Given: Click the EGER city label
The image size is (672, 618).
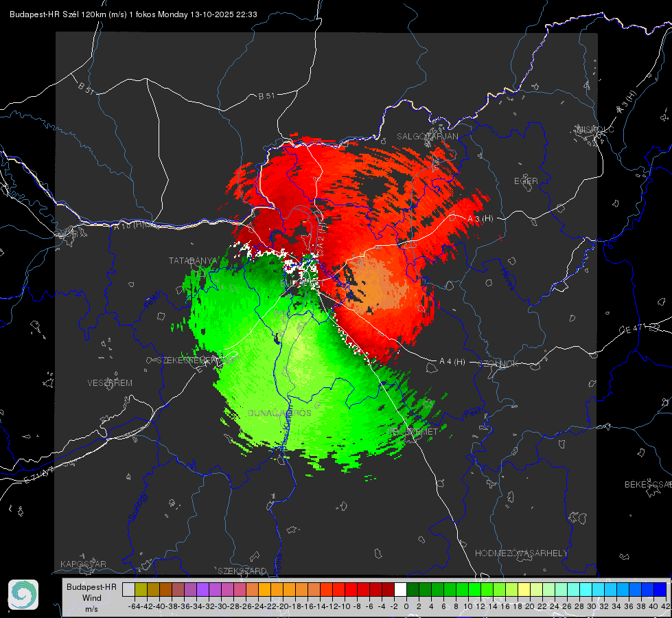Looking at the screenshot, I should (526, 181).
